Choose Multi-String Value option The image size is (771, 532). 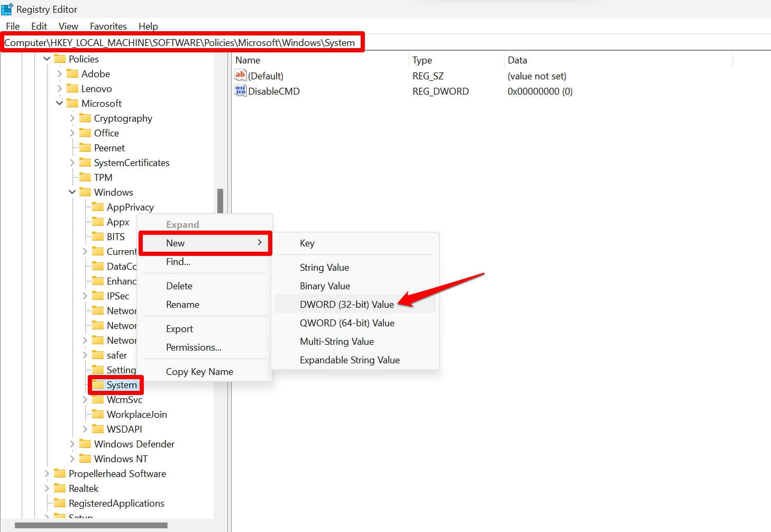pyautogui.click(x=355, y=341)
